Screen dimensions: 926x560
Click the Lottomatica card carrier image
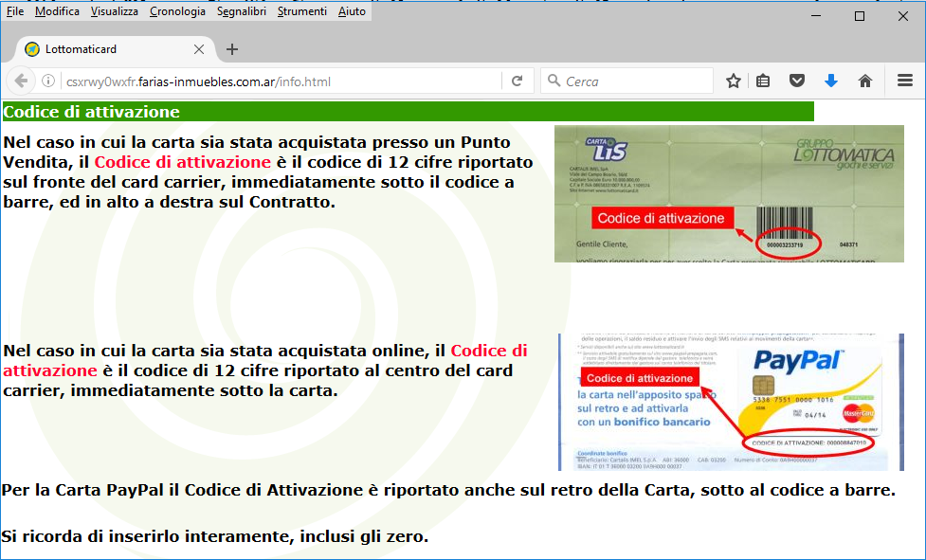[729, 193]
